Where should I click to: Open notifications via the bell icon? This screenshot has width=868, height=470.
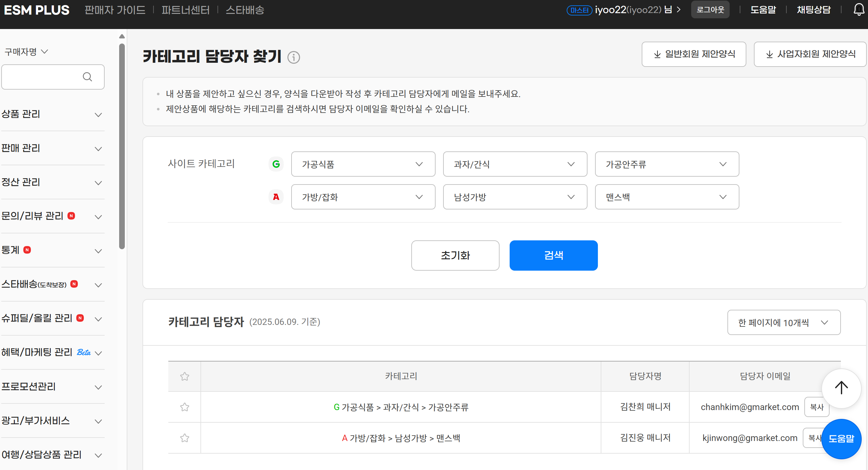point(858,10)
